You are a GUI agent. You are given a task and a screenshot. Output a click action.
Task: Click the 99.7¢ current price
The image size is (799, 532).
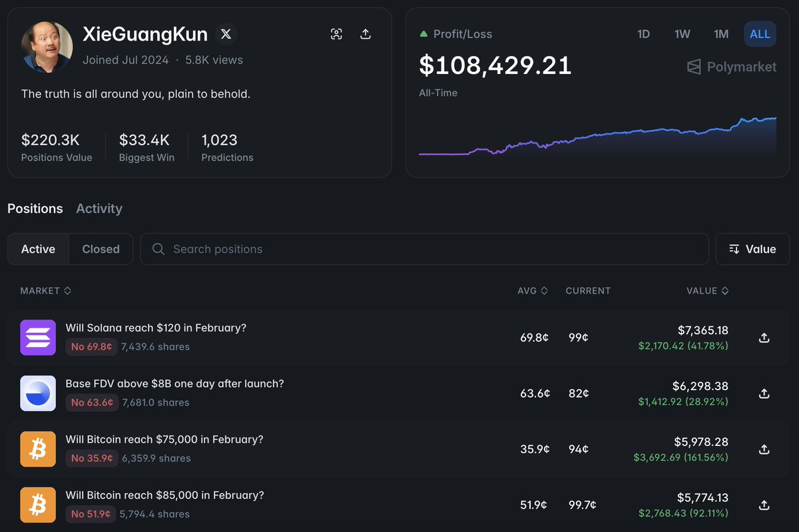click(583, 505)
